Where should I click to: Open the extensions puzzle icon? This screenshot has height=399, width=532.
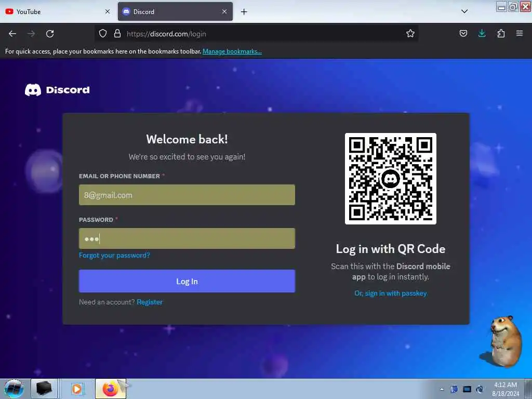(501, 33)
